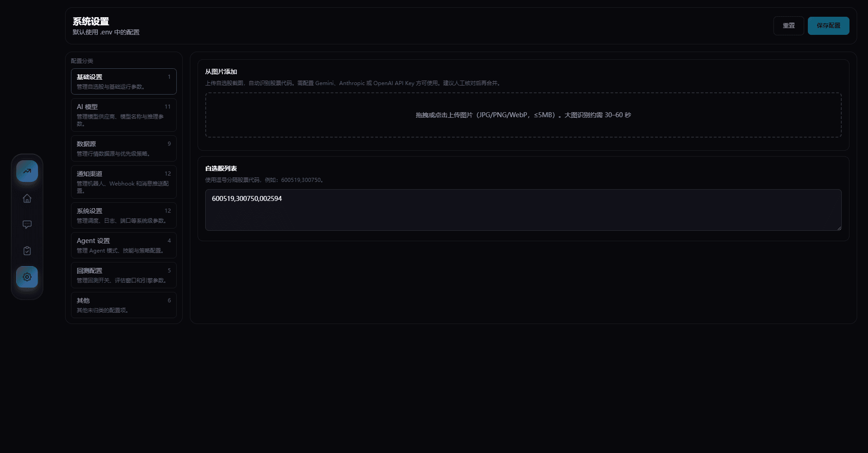
Task: Go to 通知渠道 configuration category
Action: (x=123, y=182)
